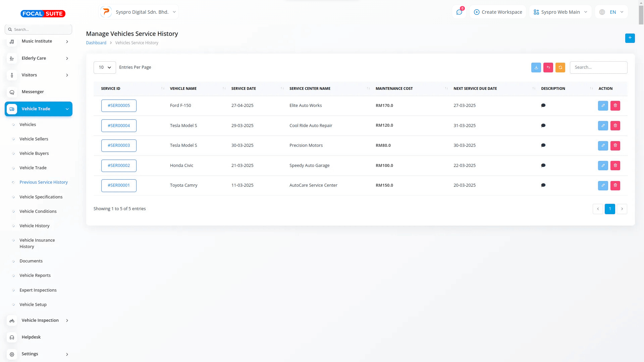644x362 pixels.
Task: Click the table search input field
Action: click(x=598, y=67)
